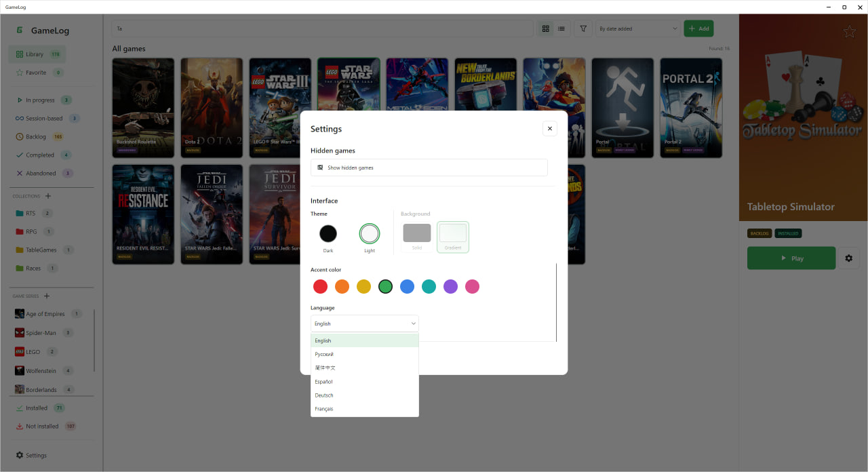Open Age of Empires series
868x472 pixels.
[48, 314]
